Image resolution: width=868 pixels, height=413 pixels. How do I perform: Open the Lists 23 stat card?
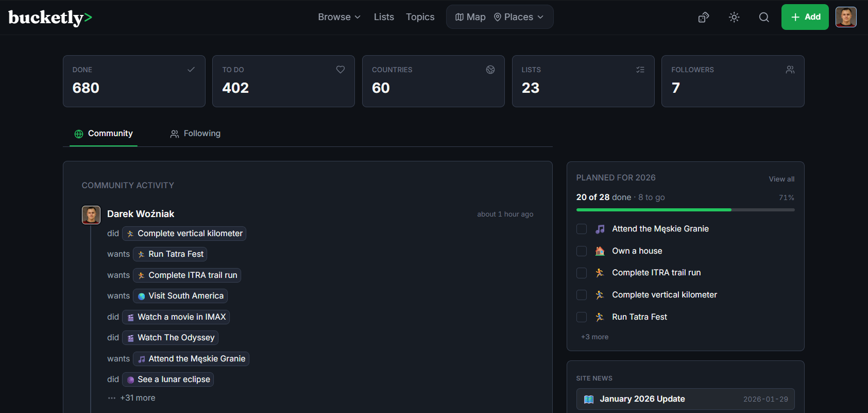click(x=583, y=81)
